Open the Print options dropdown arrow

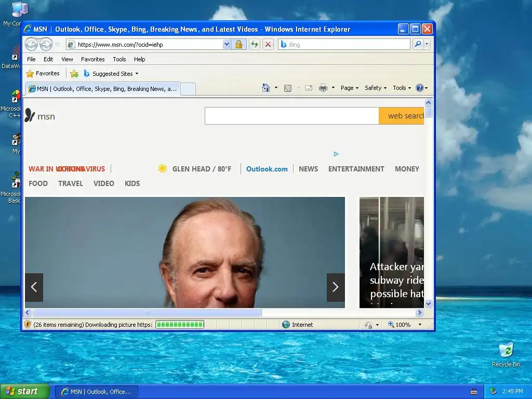pyautogui.click(x=333, y=88)
